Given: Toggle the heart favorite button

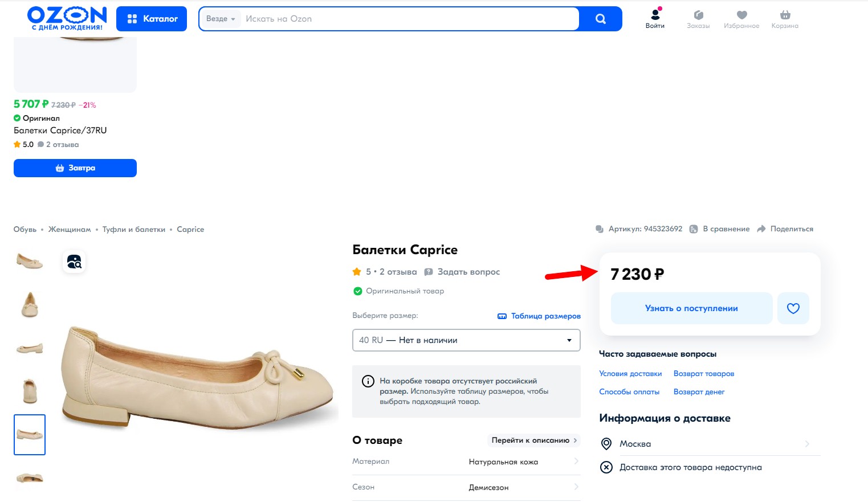Looking at the screenshot, I should (793, 308).
